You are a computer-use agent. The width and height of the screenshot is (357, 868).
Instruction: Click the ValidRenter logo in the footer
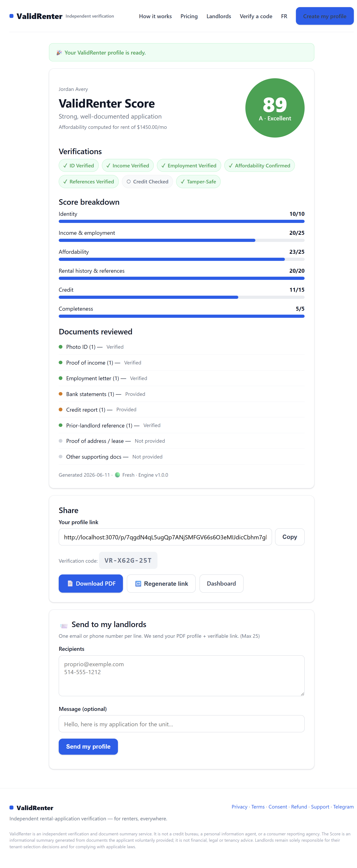[x=31, y=808]
